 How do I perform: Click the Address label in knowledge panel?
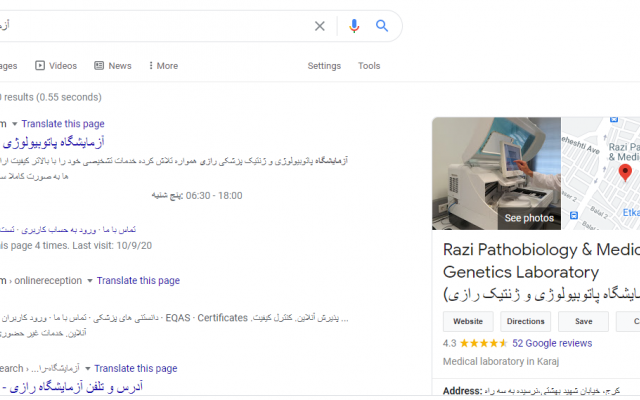click(x=462, y=391)
